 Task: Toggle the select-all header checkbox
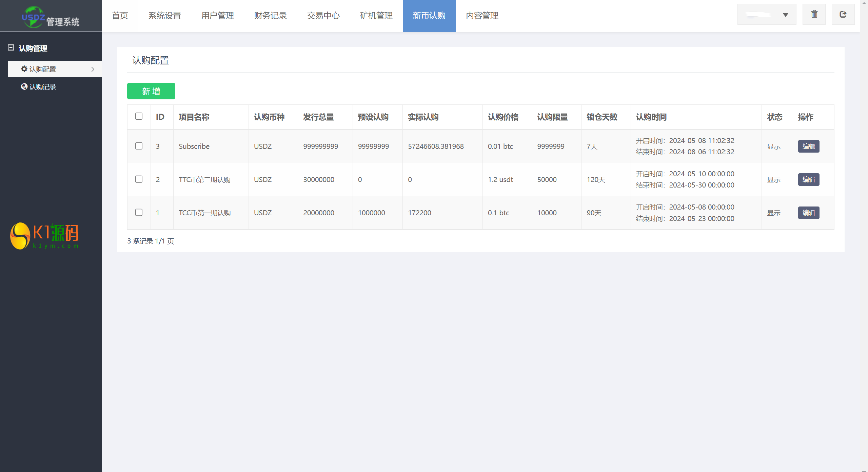[139, 116]
